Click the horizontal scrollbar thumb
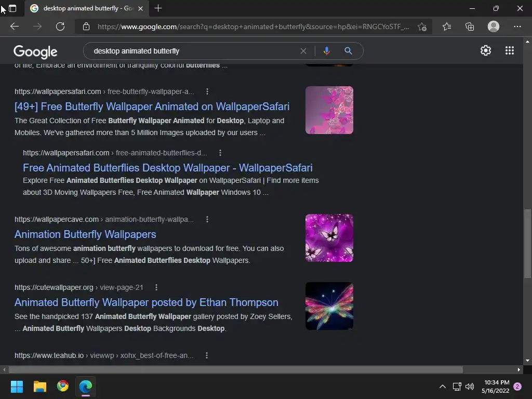 (x=235, y=369)
